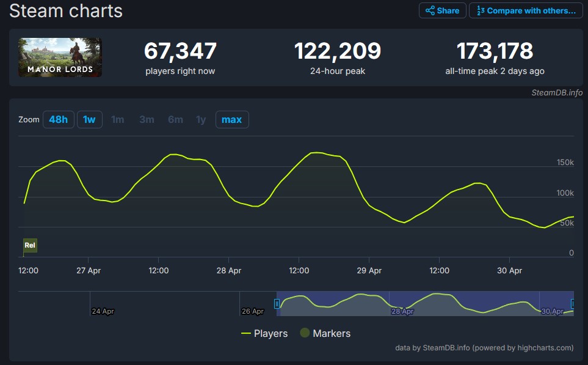The image size is (588, 365).
Task: Toggle the Markers series in legend
Action: pyautogui.click(x=325, y=333)
